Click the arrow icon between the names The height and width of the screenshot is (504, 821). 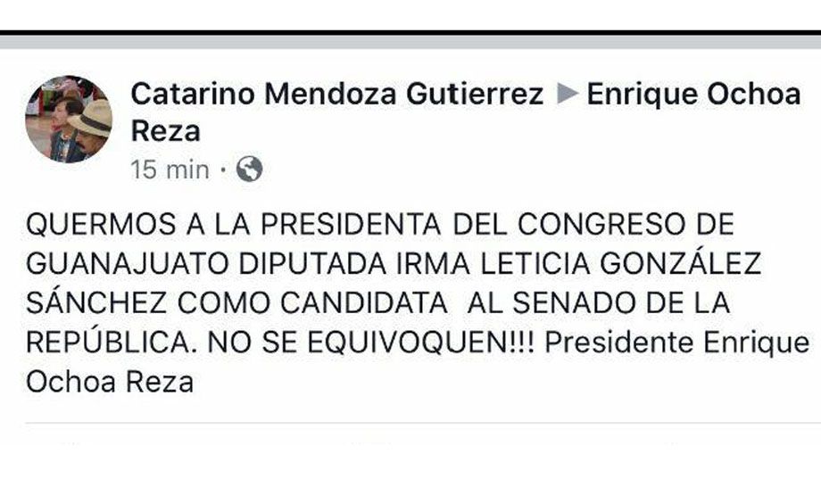[565, 95]
